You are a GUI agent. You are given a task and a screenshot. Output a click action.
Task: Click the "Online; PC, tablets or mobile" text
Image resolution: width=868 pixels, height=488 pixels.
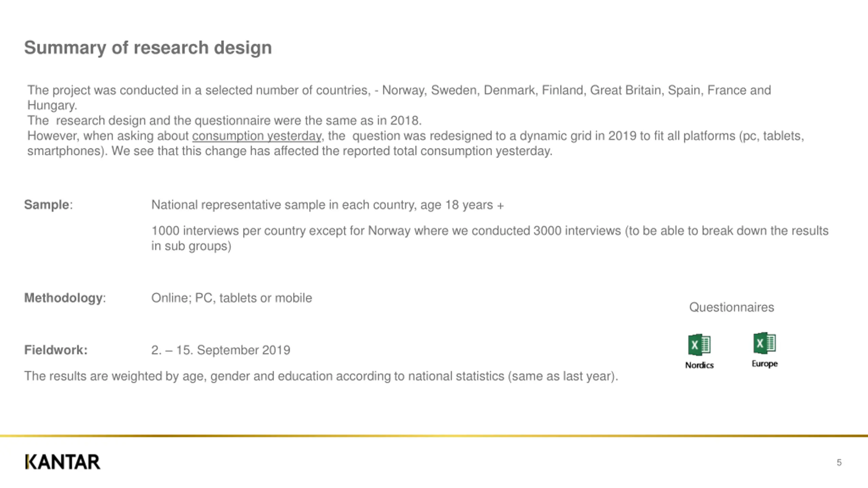[x=232, y=298]
